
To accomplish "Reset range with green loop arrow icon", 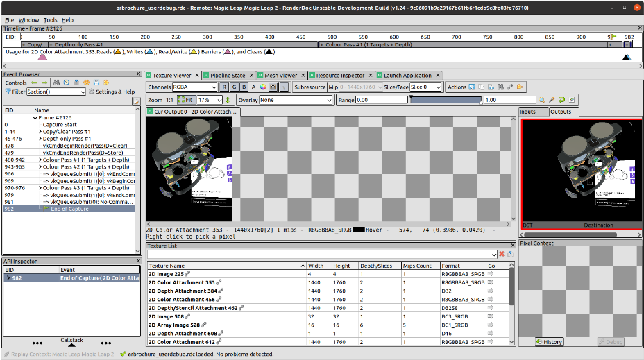I will (561, 100).
